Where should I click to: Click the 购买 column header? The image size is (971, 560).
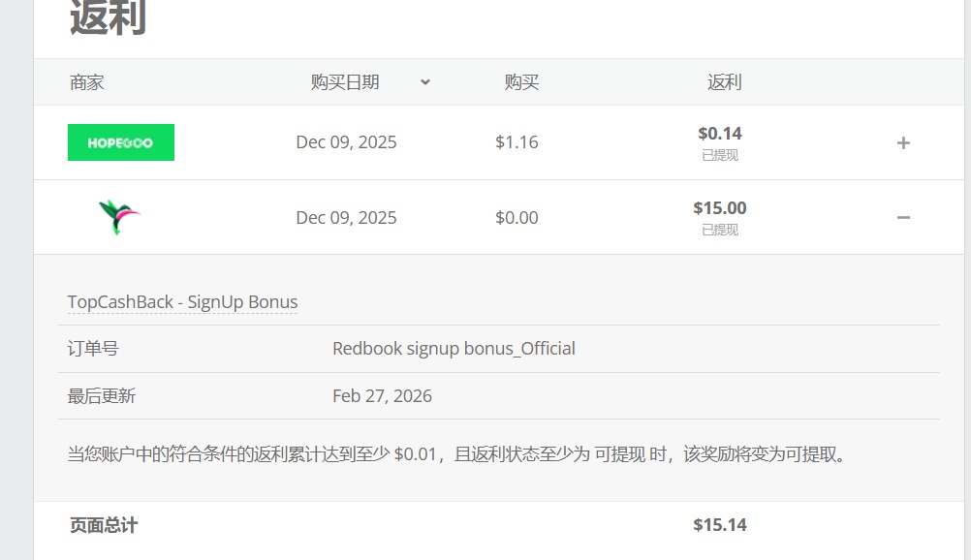521,82
